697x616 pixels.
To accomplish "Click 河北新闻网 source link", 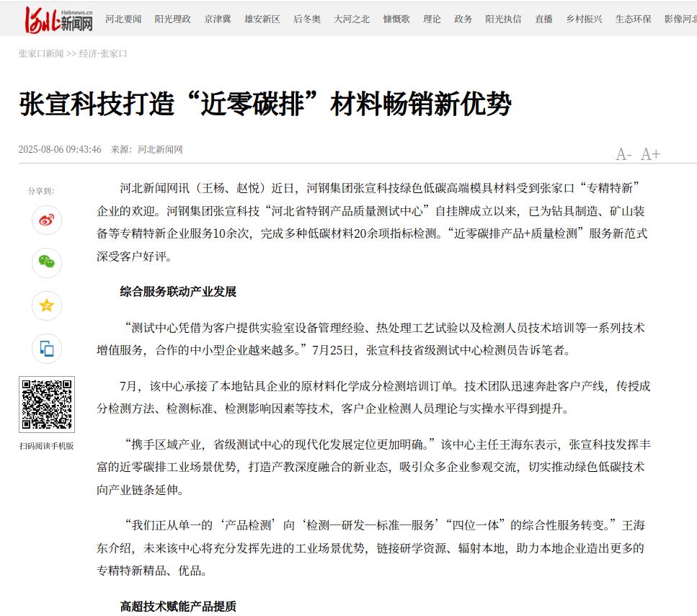I will click(x=160, y=150).
